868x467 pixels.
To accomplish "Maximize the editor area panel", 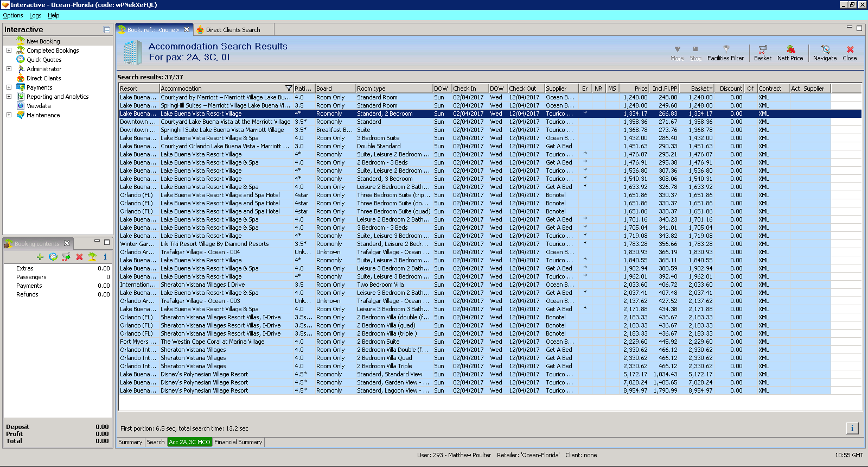I will coord(859,28).
